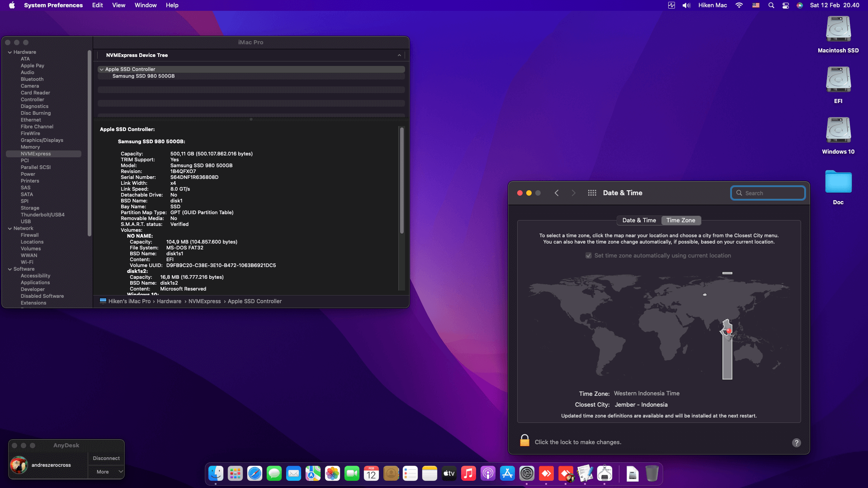The image size is (868, 488).
Task: Go back with the left arrow button
Action: click(557, 193)
